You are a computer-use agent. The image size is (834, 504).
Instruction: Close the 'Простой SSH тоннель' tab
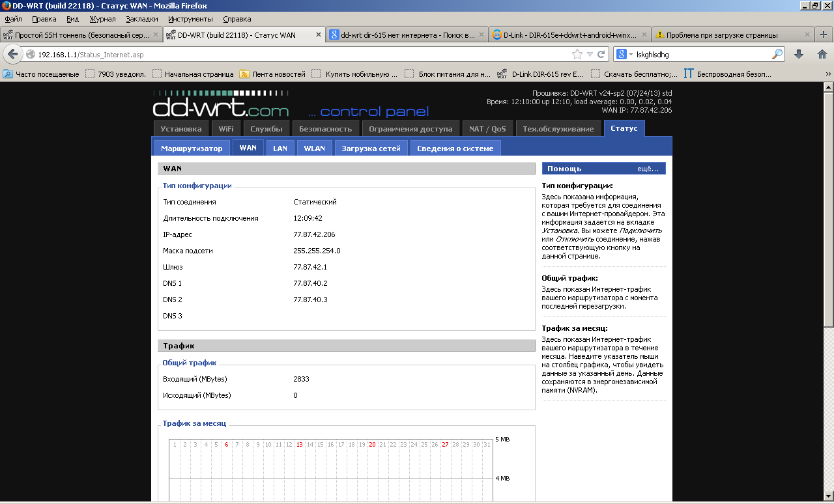[x=155, y=35]
